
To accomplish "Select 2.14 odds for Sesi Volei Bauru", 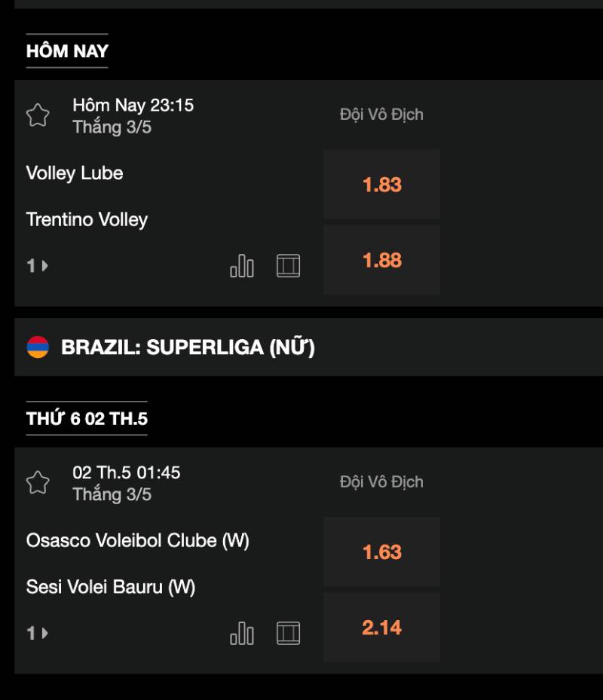I will click(381, 627).
